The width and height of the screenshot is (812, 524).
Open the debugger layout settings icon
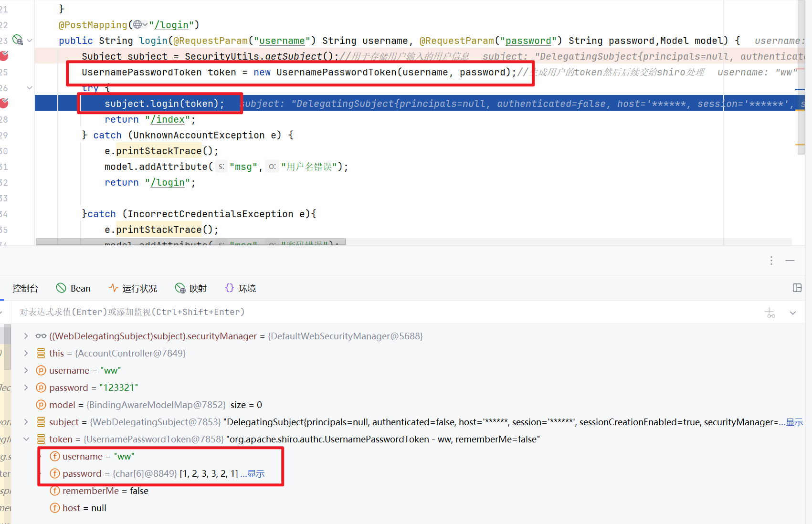tap(797, 288)
